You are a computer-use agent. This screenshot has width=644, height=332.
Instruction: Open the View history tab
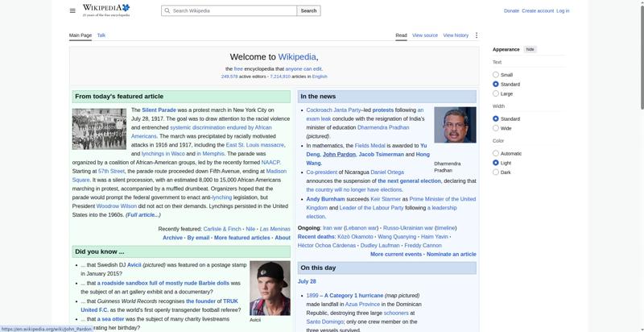click(456, 35)
